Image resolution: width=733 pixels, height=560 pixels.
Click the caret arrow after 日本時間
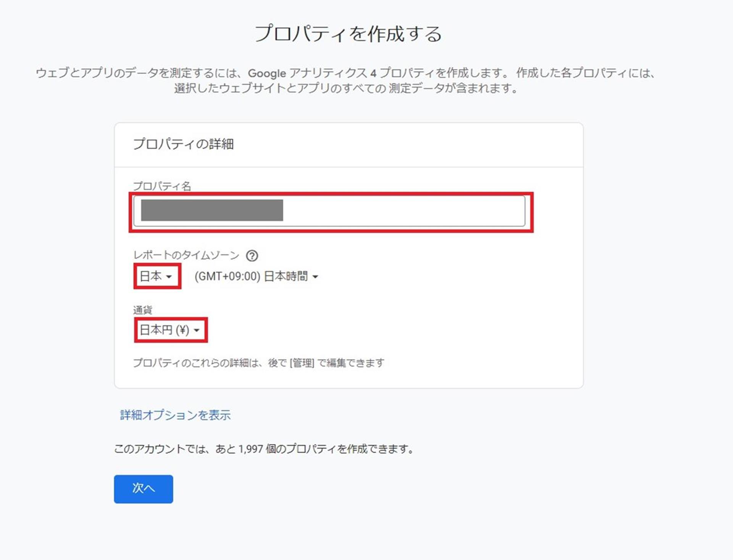coord(315,277)
